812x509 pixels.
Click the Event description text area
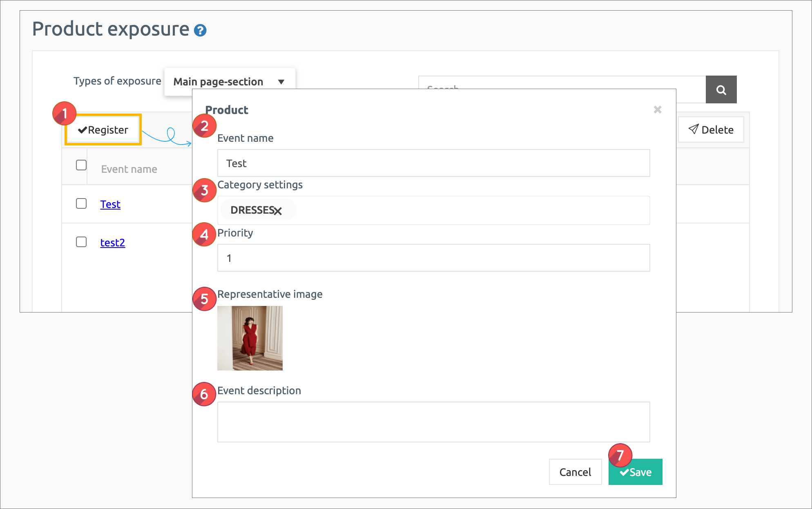pyautogui.click(x=433, y=422)
